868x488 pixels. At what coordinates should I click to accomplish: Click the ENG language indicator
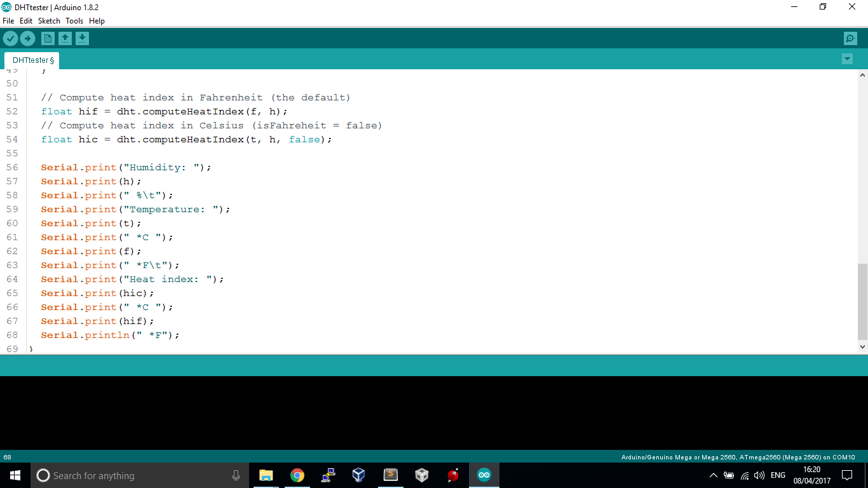coord(778,475)
